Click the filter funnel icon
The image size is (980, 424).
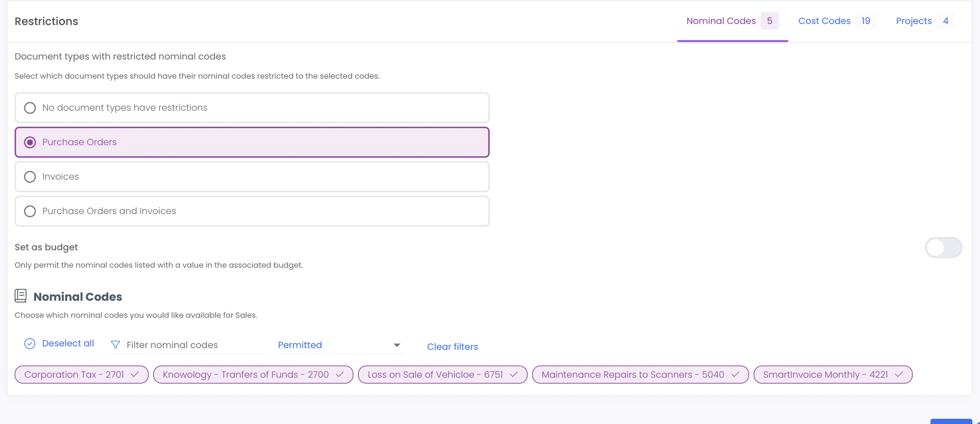[115, 345]
